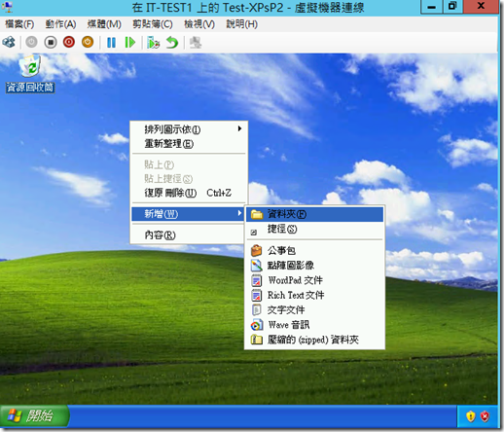The width and height of the screenshot is (504, 432).
Task: Click the grayed 貼上捷徑(S) menu entry
Action: click(x=189, y=179)
